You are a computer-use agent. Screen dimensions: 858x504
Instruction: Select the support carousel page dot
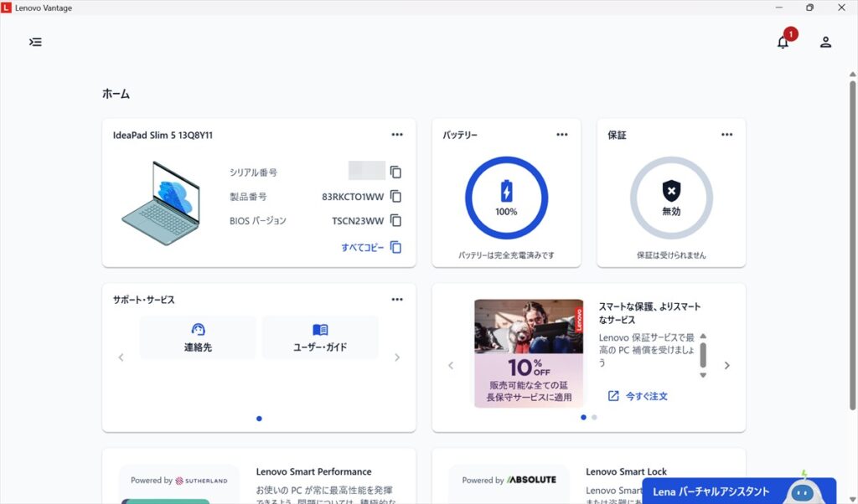tap(259, 419)
